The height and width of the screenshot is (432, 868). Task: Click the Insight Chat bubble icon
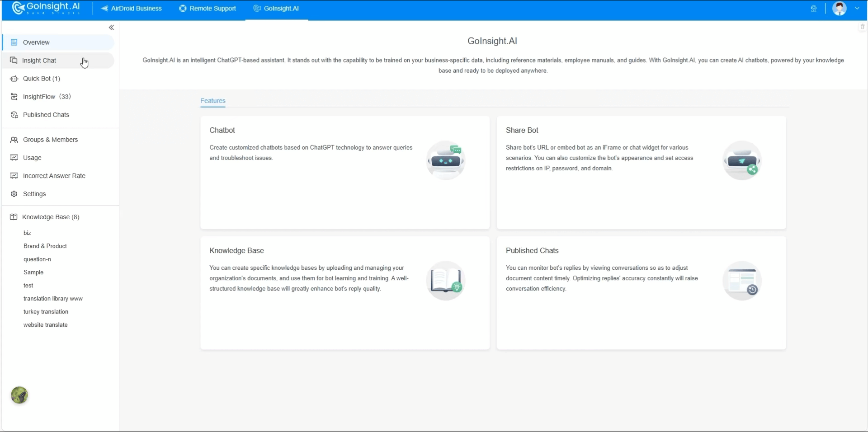pos(14,61)
